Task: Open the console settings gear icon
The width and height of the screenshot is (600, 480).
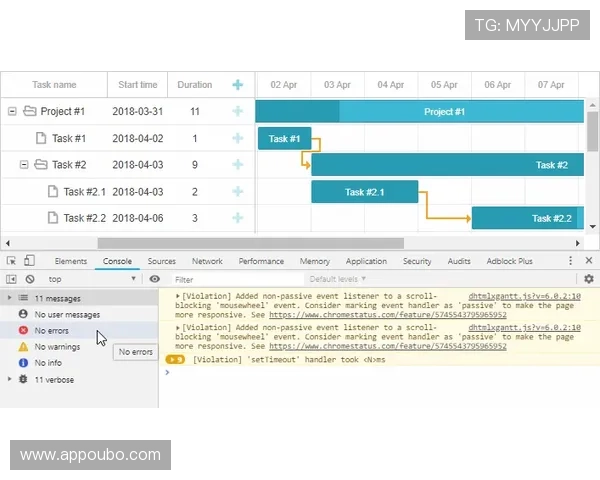Action: click(588, 279)
